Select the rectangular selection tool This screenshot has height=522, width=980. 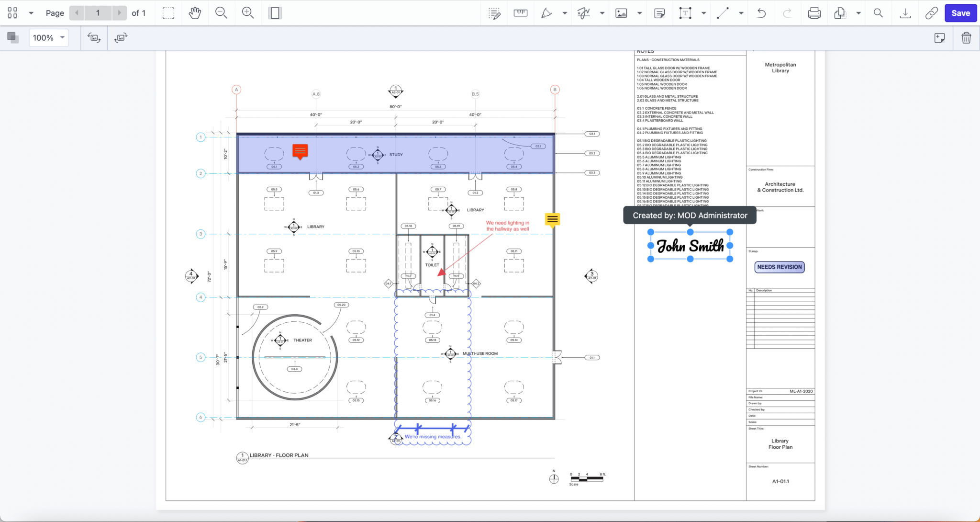tap(168, 13)
